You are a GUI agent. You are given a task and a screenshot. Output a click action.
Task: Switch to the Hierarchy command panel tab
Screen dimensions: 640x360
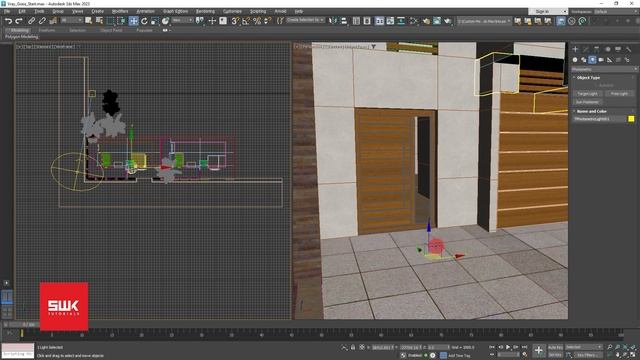(x=597, y=49)
